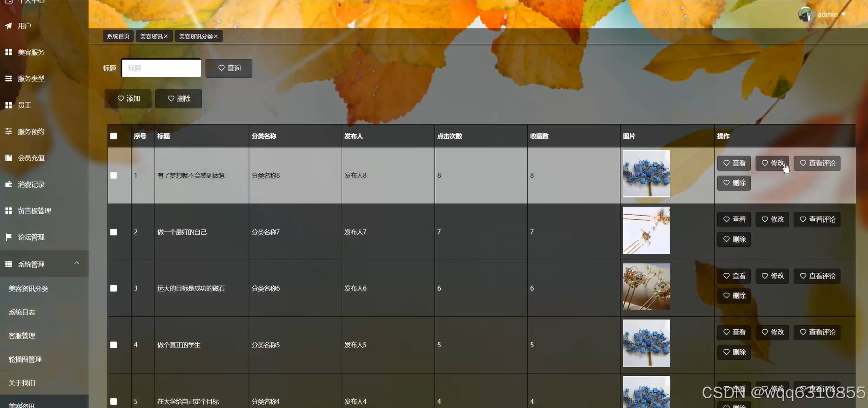The width and height of the screenshot is (868, 408).
Task: Open the 美容服务 sidebar menu
Action: (44, 52)
